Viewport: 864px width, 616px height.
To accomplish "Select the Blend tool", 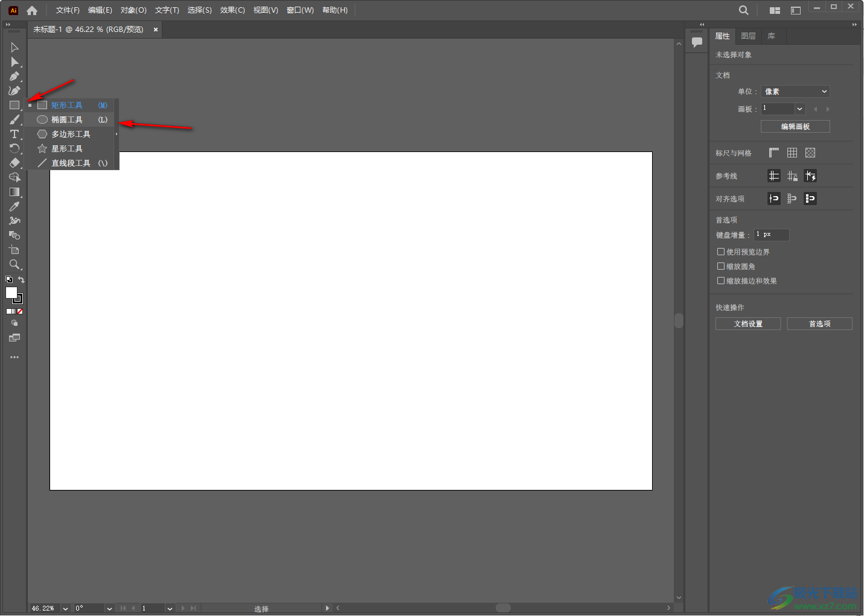I will click(14, 235).
